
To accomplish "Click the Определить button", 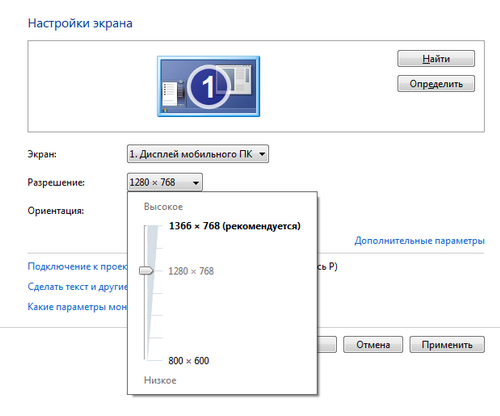I will 436,84.
